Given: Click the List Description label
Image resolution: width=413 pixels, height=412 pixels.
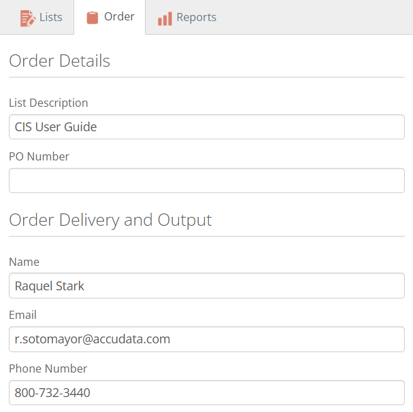Looking at the screenshot, I should (x=48, y=103).
